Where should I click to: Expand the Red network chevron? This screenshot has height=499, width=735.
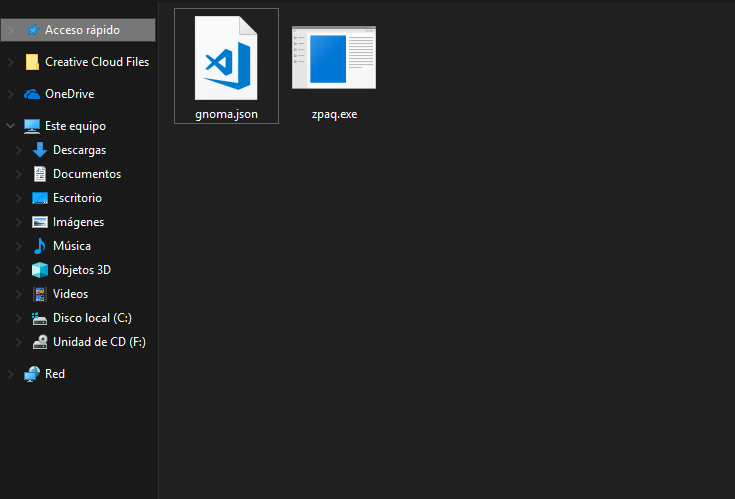[x=10, y=374]
